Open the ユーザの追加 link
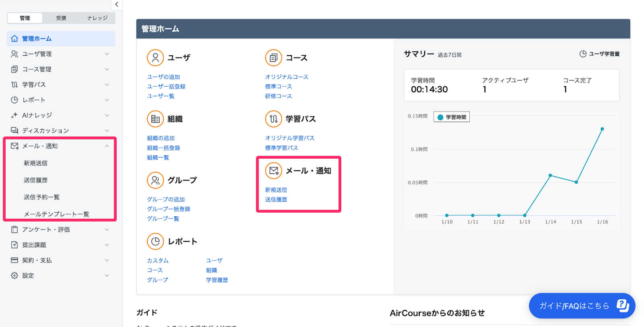 (163, 77)
